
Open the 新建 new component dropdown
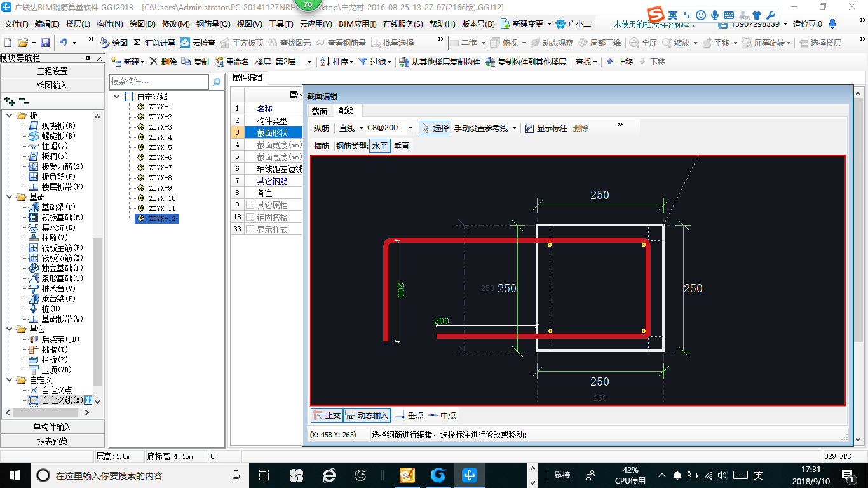[x=128, y=62]
